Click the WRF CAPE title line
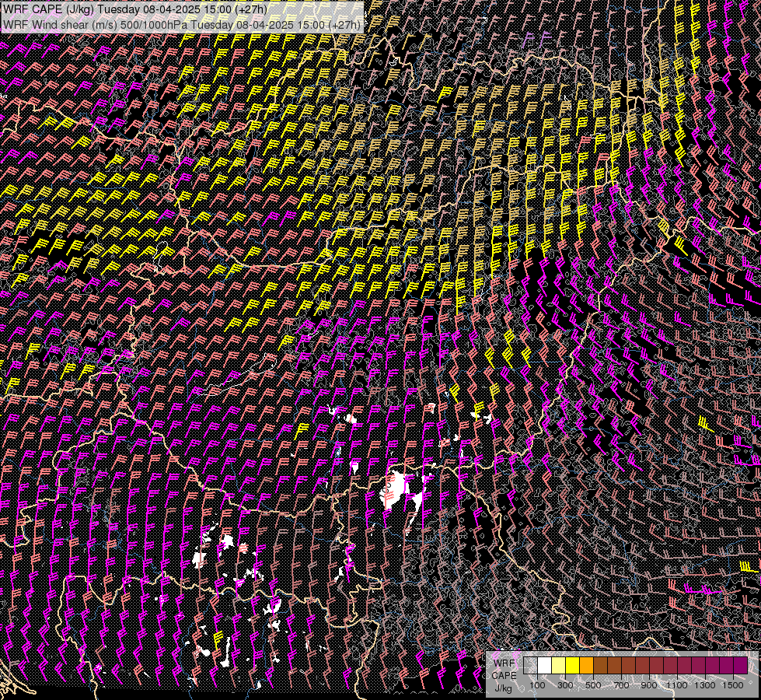The width and height of the screenshot is (761, 700). 135,9
